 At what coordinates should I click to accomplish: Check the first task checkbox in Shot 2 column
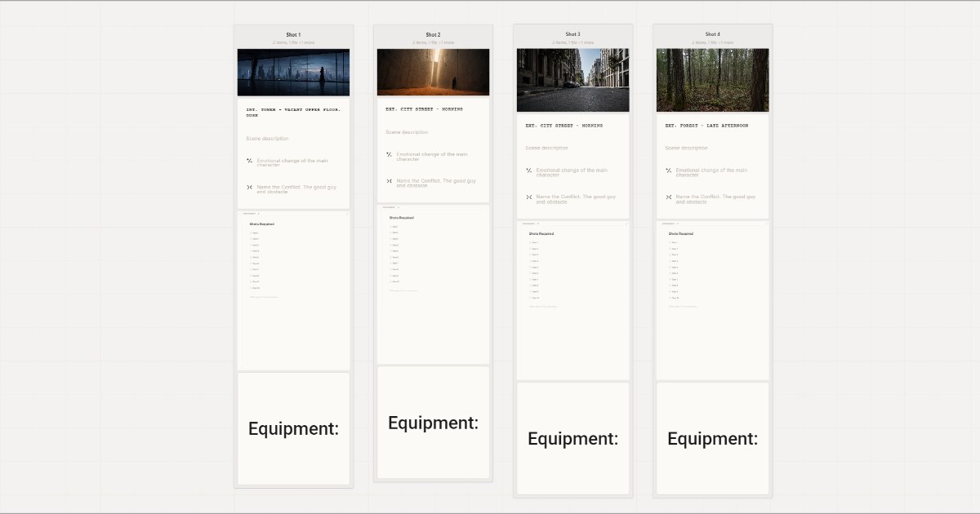tap(391, 227)
